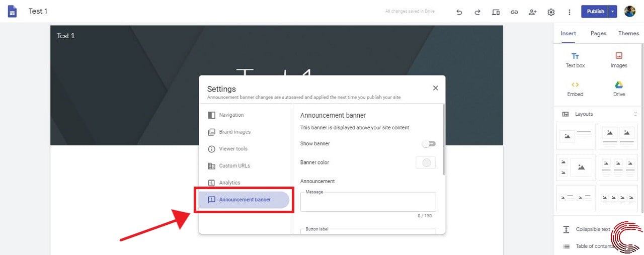Viewport: 644px width, 255px height.
Task: Open the more options three-dot menu
Action: 570,12
